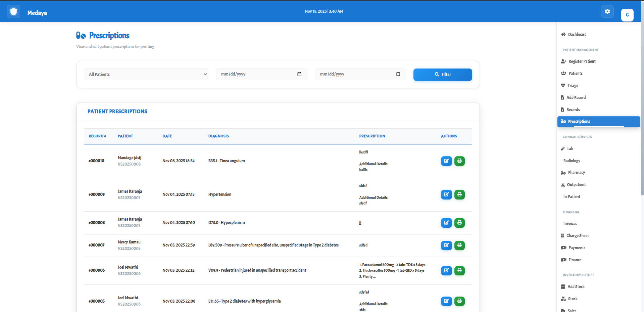Edit Joel Mwathi's prescription #000006
Screen dimensions: 644x312
446,270
